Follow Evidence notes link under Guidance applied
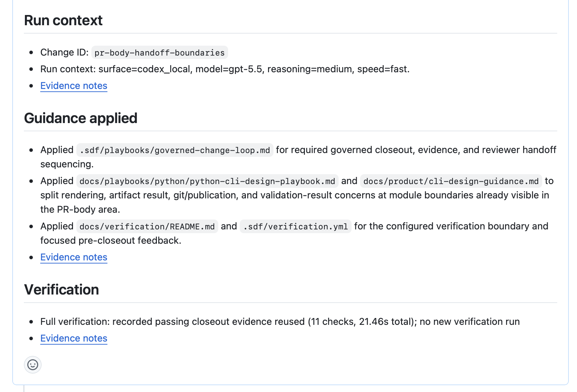Screen dimensions: 577x392 pyautogui.click(x=74, y=257)
